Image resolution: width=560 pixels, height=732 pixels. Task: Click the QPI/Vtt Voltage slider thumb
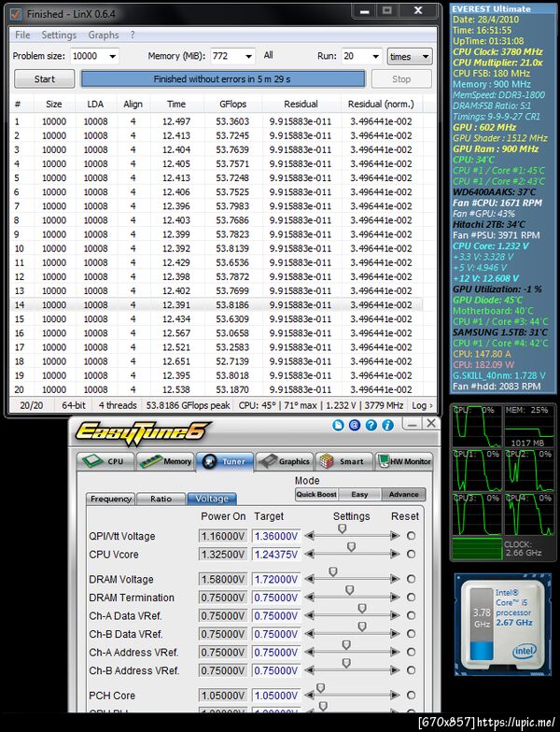[342, 528]
